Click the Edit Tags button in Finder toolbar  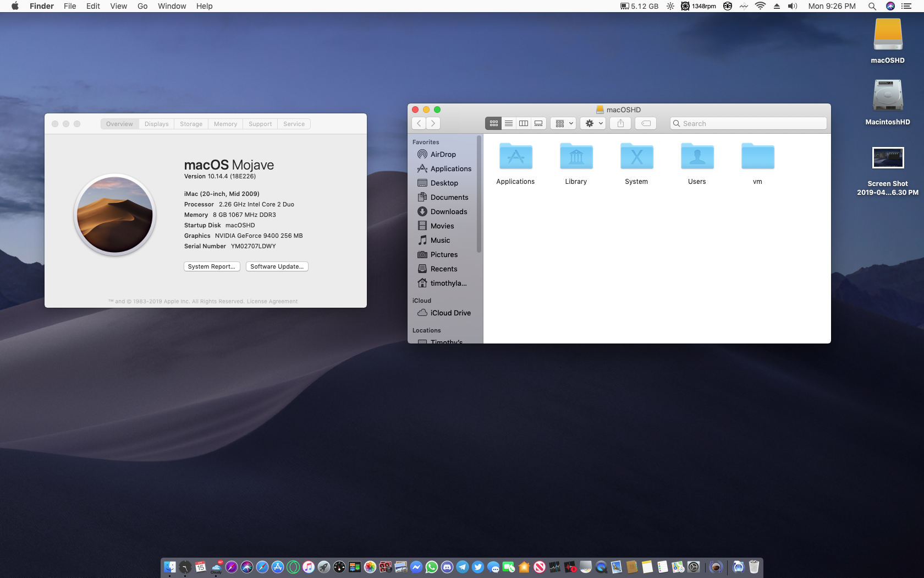click(x=646, y=123)
